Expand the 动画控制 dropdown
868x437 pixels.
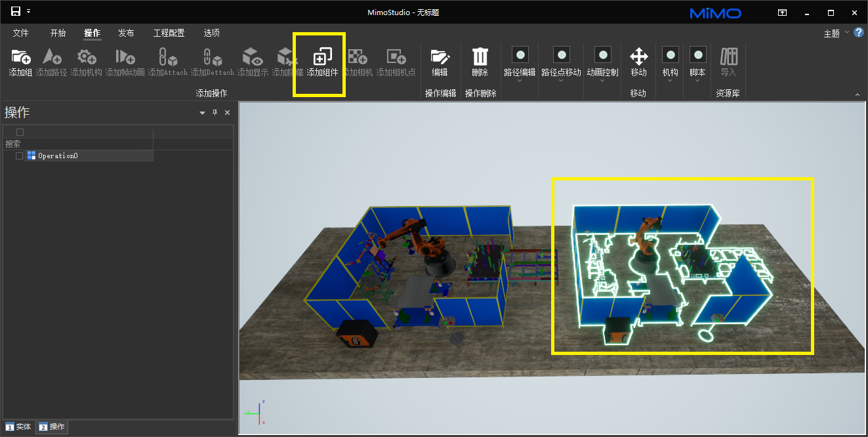click(x=602, y=81)
